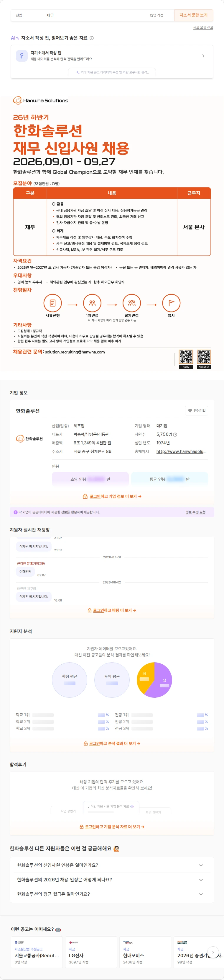Click the 2차면접 group step icon
Image resolution: width=224 pixels, height=980 pixels.
[132, 303]
